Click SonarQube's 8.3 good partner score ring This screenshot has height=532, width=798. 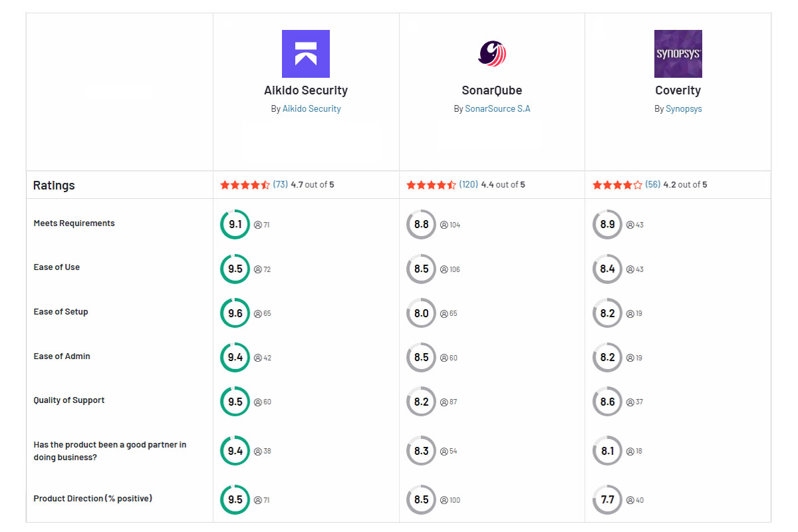coord(422,451)
